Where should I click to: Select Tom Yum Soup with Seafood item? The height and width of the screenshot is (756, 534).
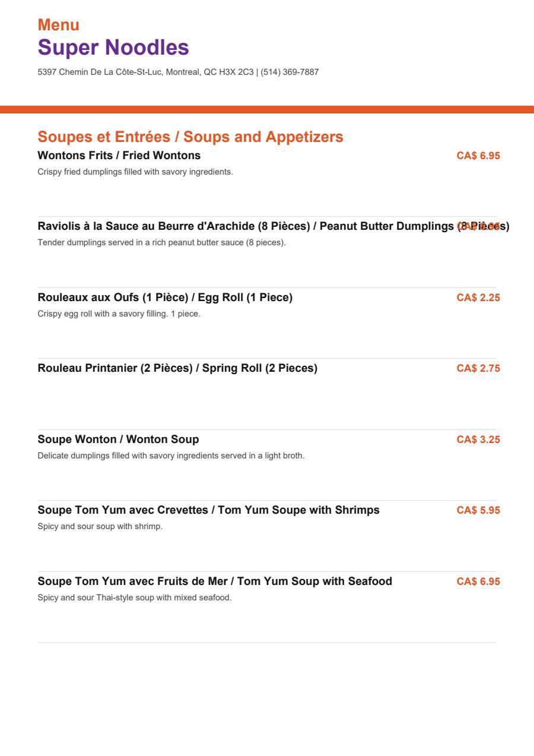pyautogui.click(x=215, y=581)
